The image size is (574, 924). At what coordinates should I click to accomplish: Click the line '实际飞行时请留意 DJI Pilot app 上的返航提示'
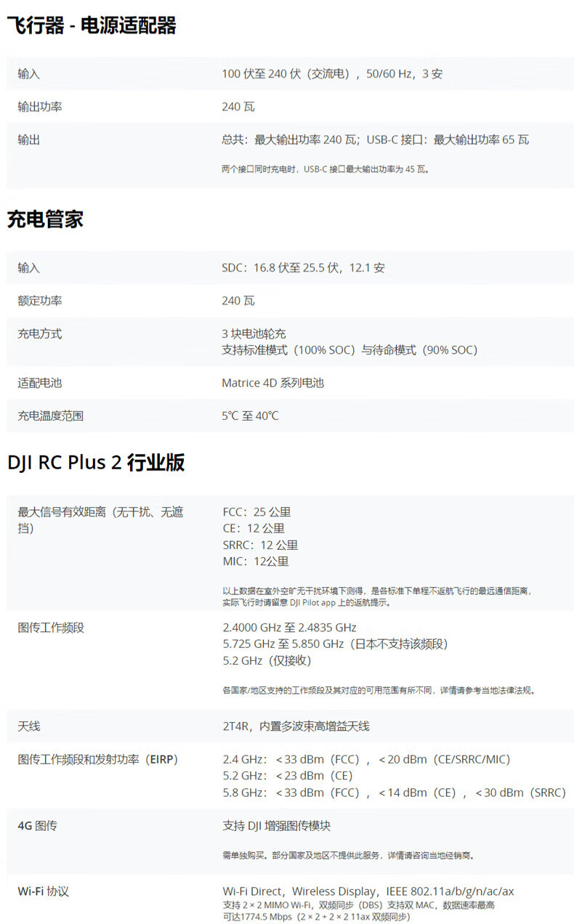[x=307, y=603]
